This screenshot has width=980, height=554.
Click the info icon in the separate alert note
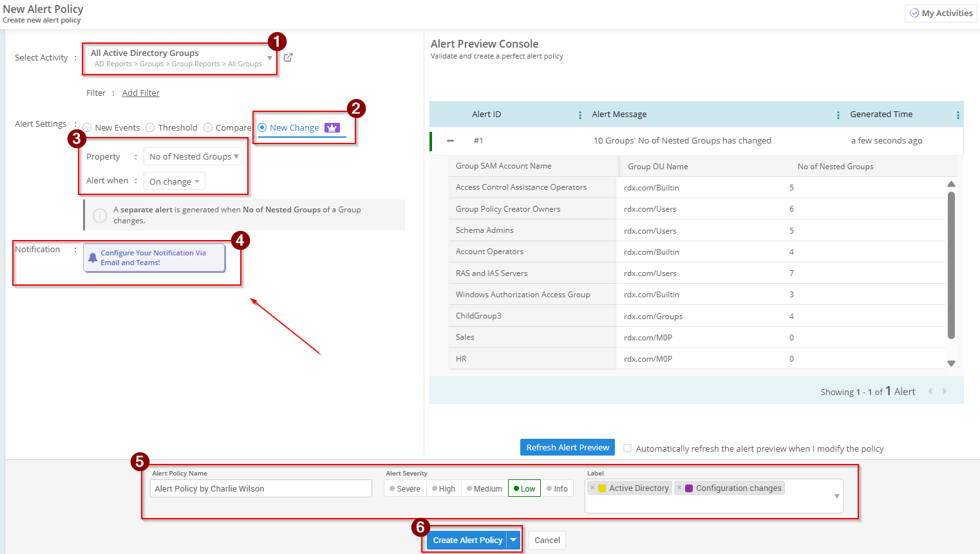point(100,215)
